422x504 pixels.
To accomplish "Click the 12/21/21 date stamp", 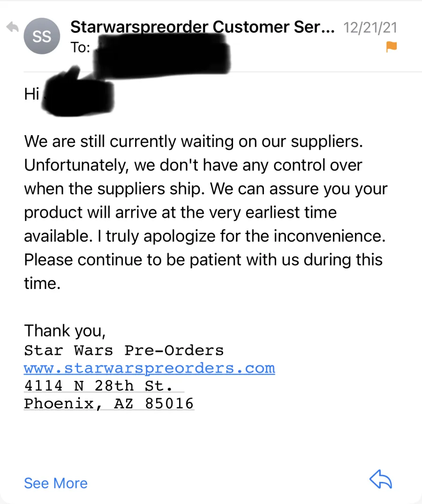I will [x=370, y=28].
